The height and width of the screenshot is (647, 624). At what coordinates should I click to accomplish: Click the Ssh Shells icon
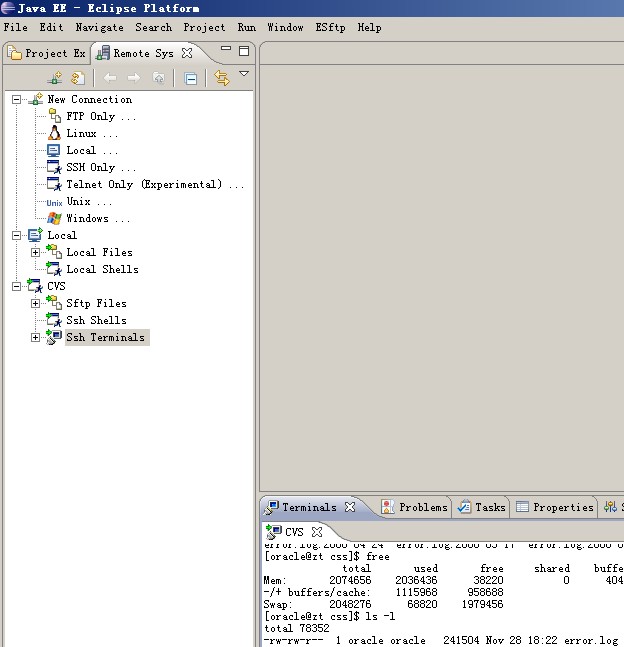coord(54,320)
